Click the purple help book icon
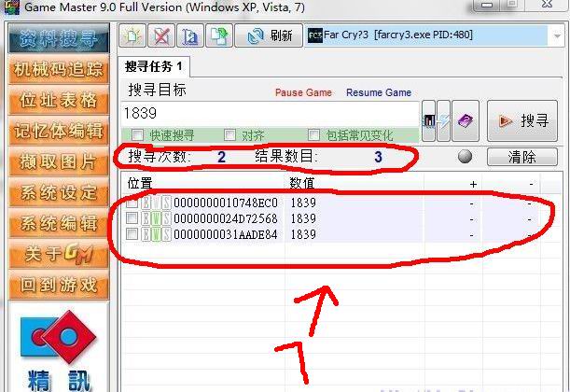This screenshot has height=392, width=570. tap(466, 120)
